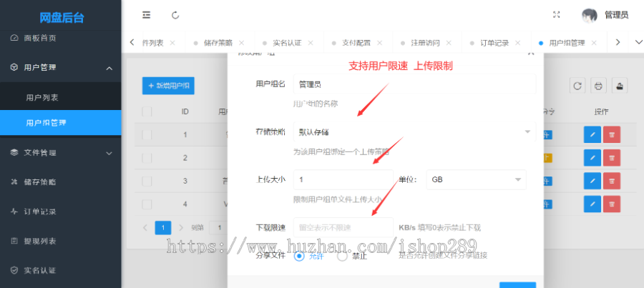Image resolution: width=644 pixels, height=288 pixels.
Task: Refresh the table with the reload icon
Action: 577,86
